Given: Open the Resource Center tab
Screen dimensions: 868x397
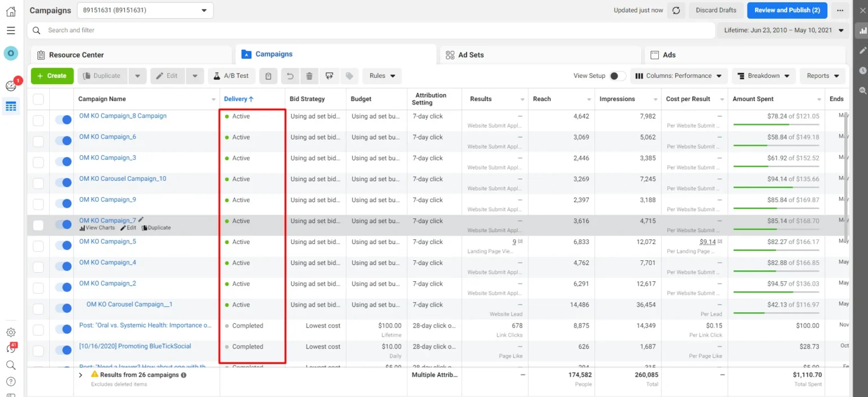Looking at the screenshot, I should 76,55.
